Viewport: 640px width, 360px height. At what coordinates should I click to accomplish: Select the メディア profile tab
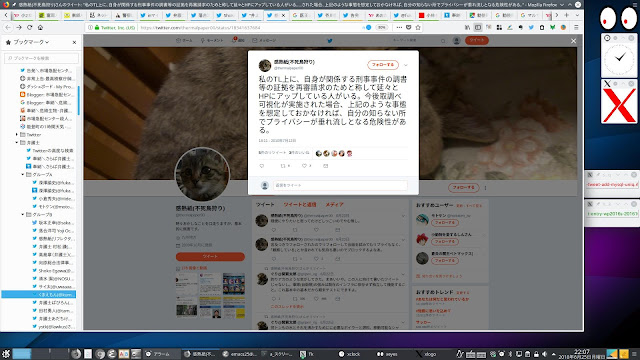tap(334, 204)
